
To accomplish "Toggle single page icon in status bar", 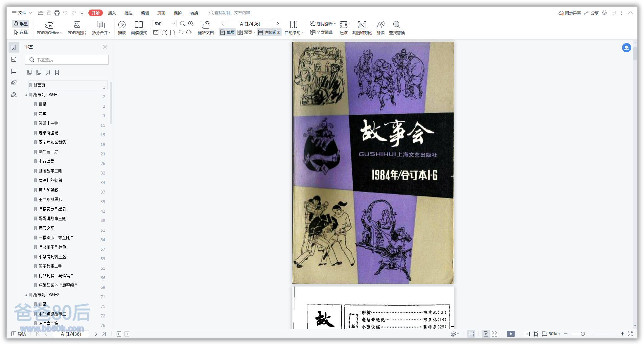I will point(486,334).
